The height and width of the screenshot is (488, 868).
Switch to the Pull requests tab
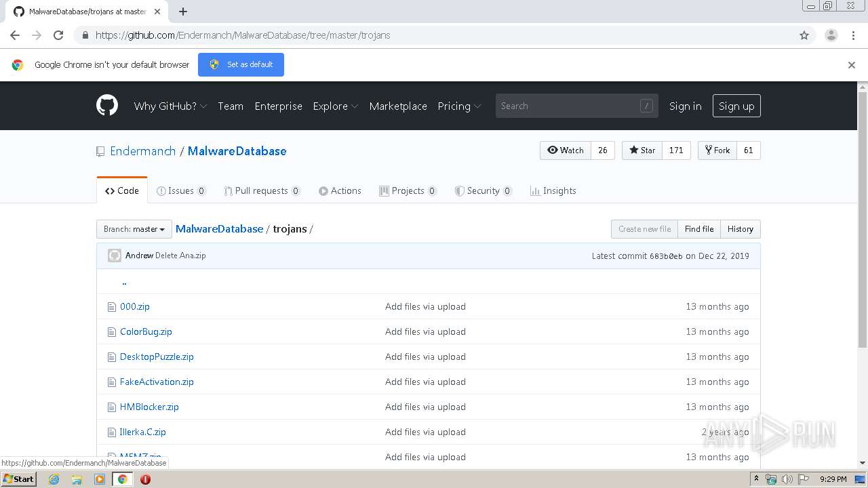click(262, 190)
